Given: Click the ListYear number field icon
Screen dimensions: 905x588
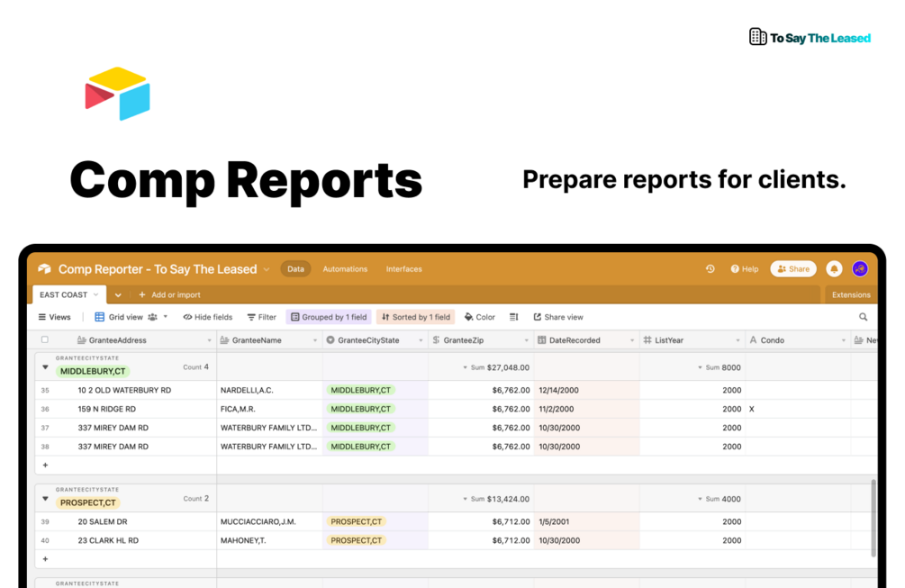Looking at the screenshot, I should click(x=647, y=339).
